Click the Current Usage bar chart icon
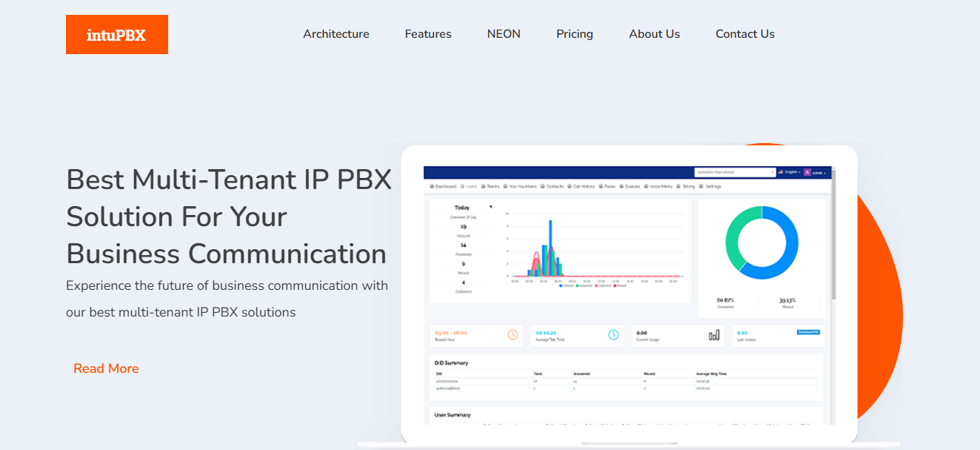The width and height of the screenshot is (980, 450). click(714, 335)
